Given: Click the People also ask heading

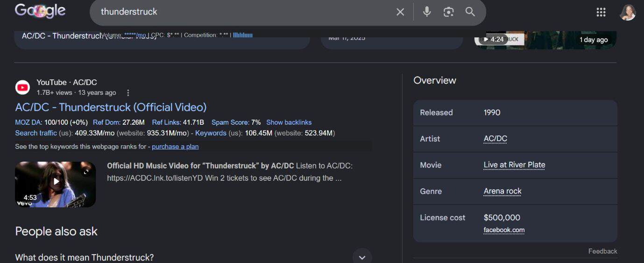Looking at the screenshot, I should pyautogui.click(x=56, y=231).
